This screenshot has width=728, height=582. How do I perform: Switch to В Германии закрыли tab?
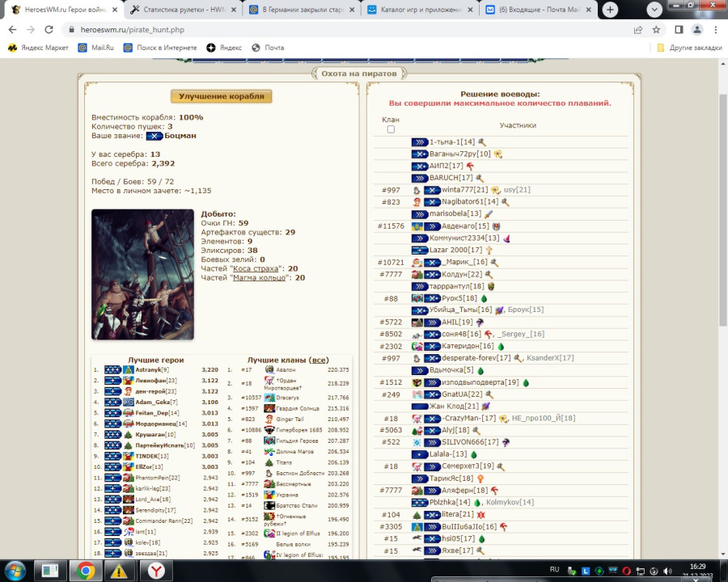coord(302,9)
